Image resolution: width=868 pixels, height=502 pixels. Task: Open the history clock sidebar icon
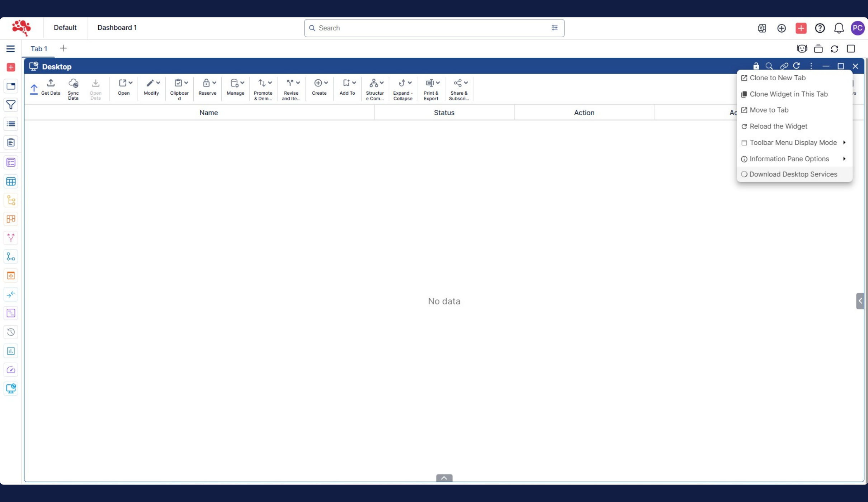11,332
